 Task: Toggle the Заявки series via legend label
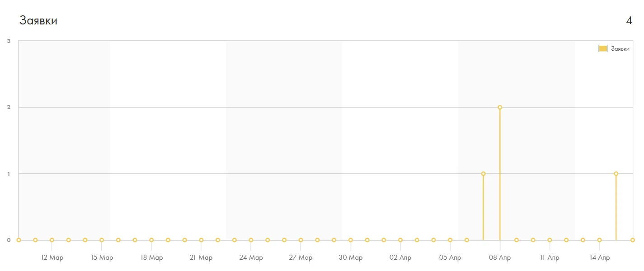coord(620,49)
